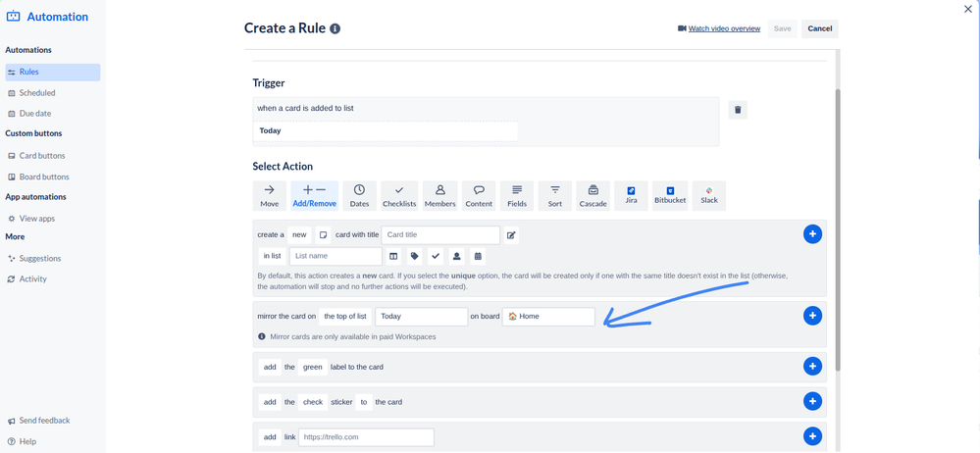Click the Cancel button
The width and height of the screenshot is (980, 453).
pyautogui.click(x=820, y=28)
